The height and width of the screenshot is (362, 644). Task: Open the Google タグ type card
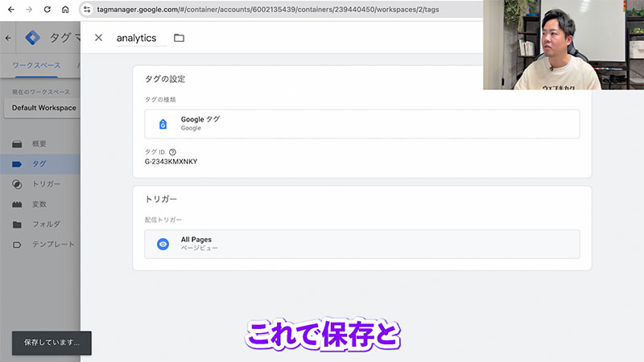click(x=361, y=124)
